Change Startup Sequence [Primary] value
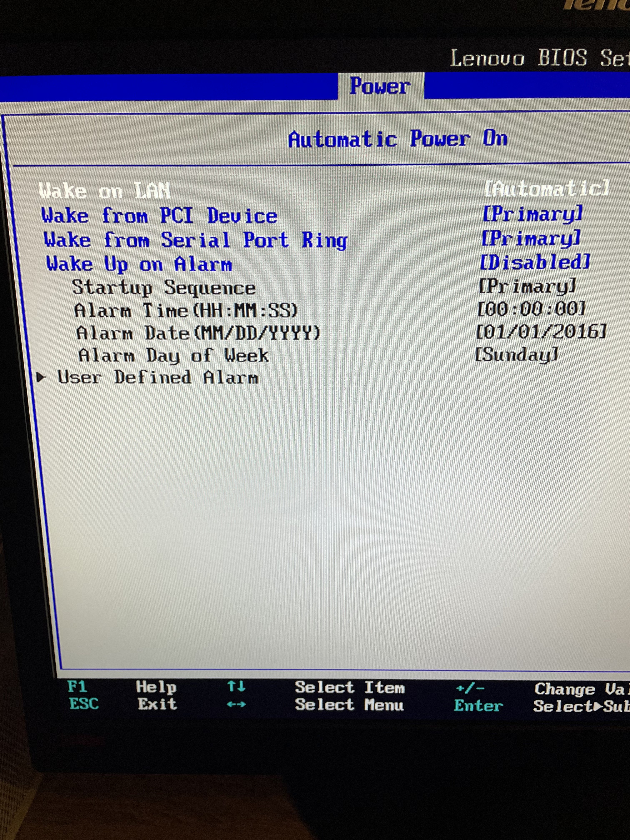The width and height of the screenshot is (630, 840). point(527,286)
